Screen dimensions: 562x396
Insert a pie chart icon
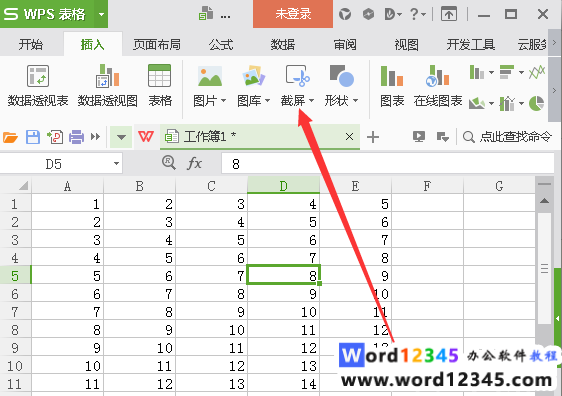[537, 104]
